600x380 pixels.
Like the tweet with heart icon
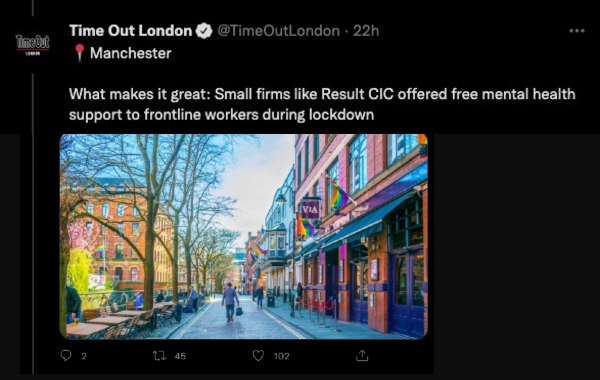coord(258,356)
